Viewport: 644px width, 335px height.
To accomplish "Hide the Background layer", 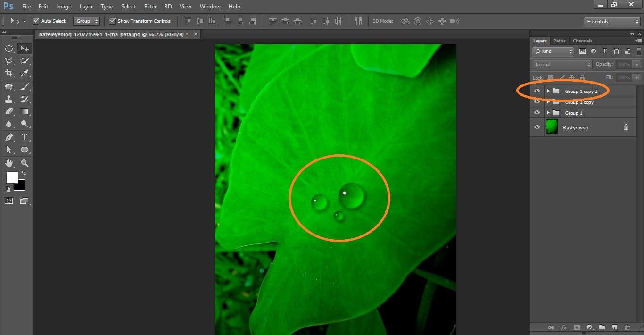I will (537, 127).
